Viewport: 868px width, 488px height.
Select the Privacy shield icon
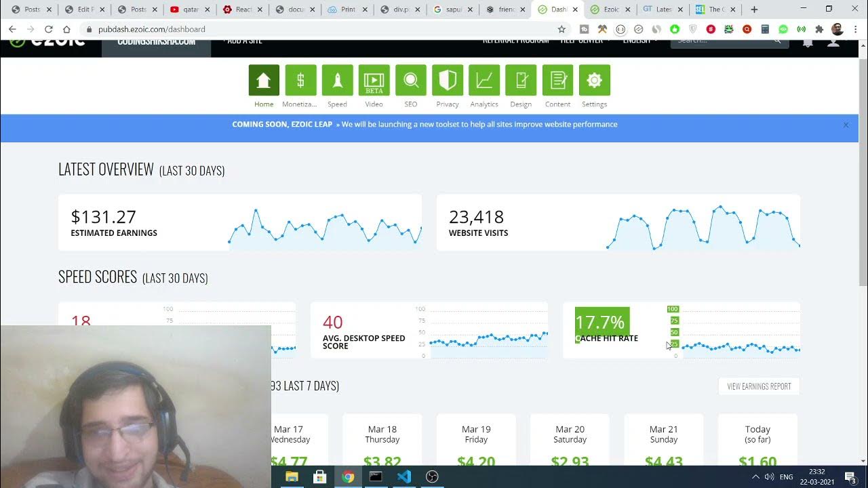pyautogui.click(x=447, y=81)
